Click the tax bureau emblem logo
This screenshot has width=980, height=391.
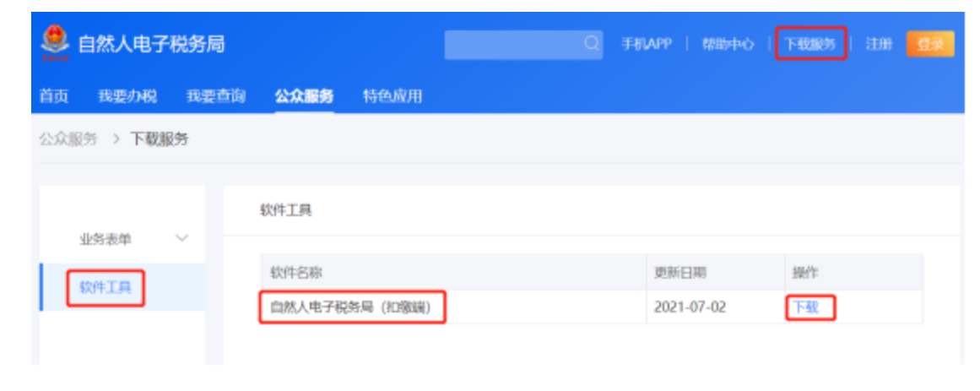55,44
